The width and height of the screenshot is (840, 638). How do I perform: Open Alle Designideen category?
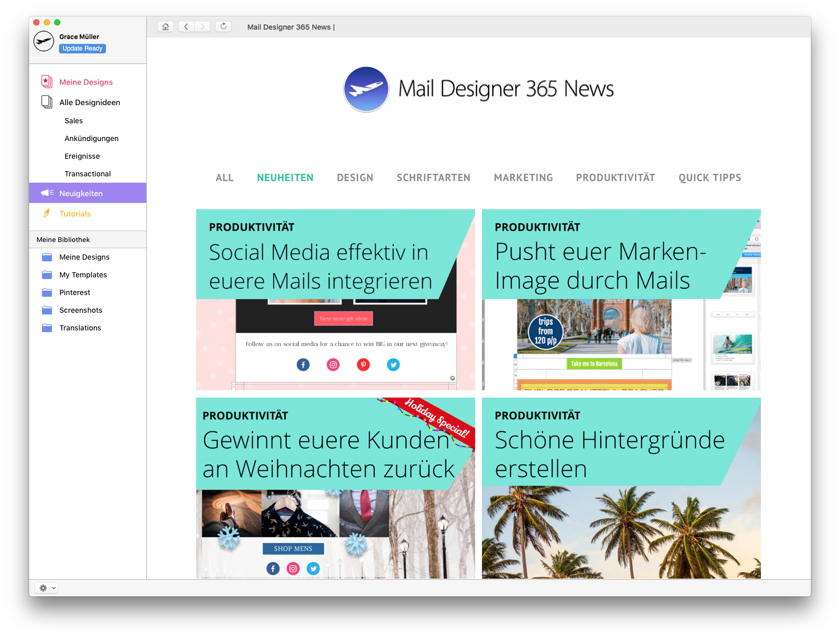tap(90, 103)
